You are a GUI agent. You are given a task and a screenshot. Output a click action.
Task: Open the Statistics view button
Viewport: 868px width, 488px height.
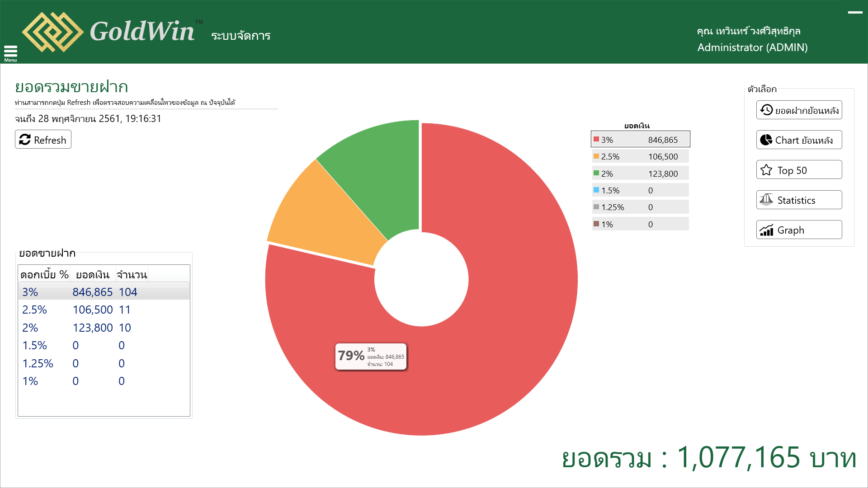[x=799, y=200]
